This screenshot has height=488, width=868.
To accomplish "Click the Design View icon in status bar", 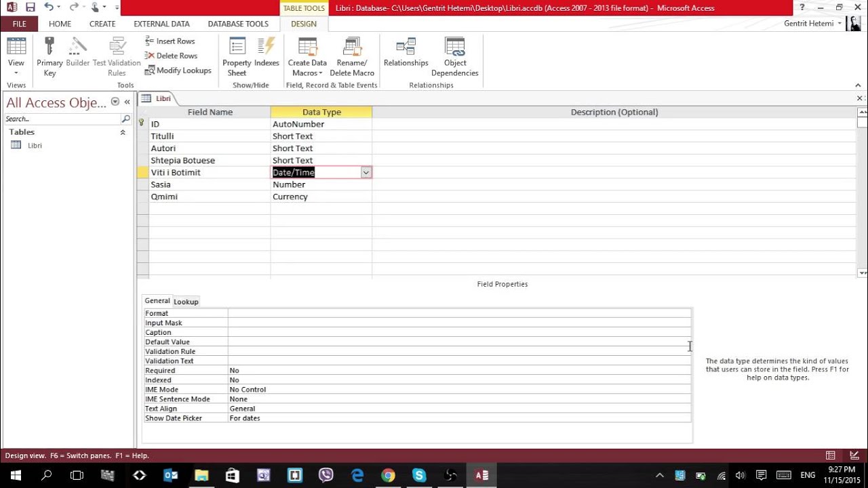I will click(x=854, y=455).
